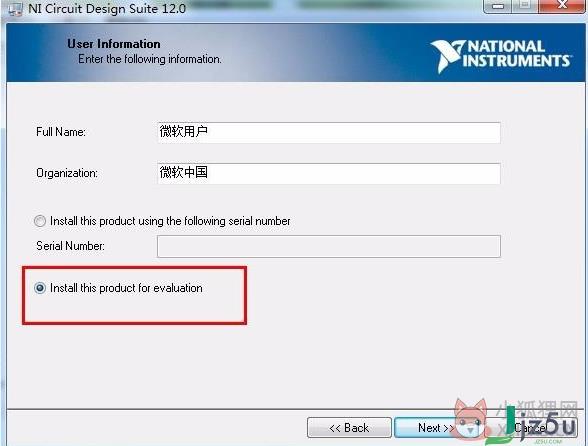Minimize the NI Circuit Design Suite window
The height and width of the screenshot is (446, 588).
(498, 6)
